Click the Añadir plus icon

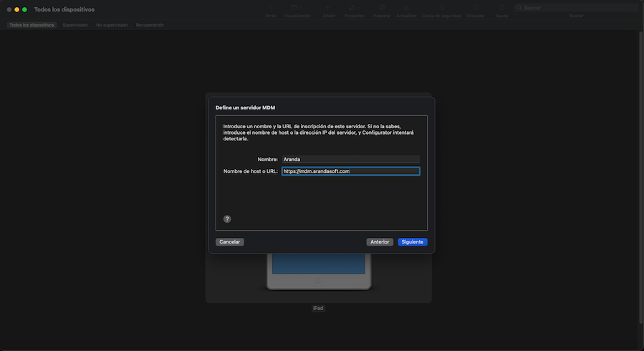click(328, 8)
